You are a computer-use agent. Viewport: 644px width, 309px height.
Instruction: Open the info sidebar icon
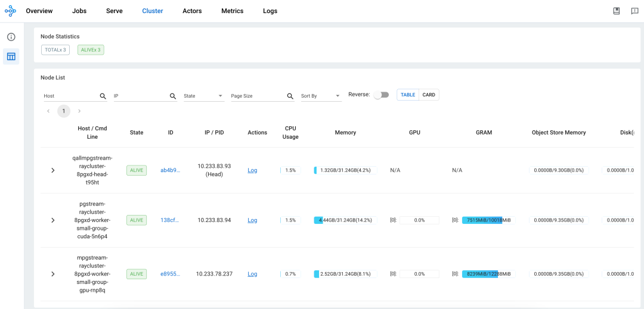tap(11, 37)
